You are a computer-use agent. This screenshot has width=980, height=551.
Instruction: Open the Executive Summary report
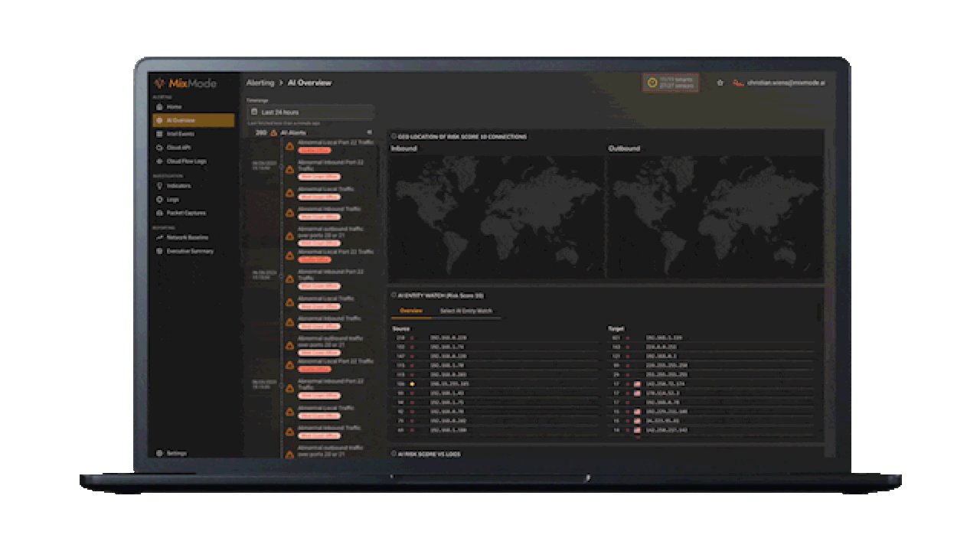tap(190, 251)
